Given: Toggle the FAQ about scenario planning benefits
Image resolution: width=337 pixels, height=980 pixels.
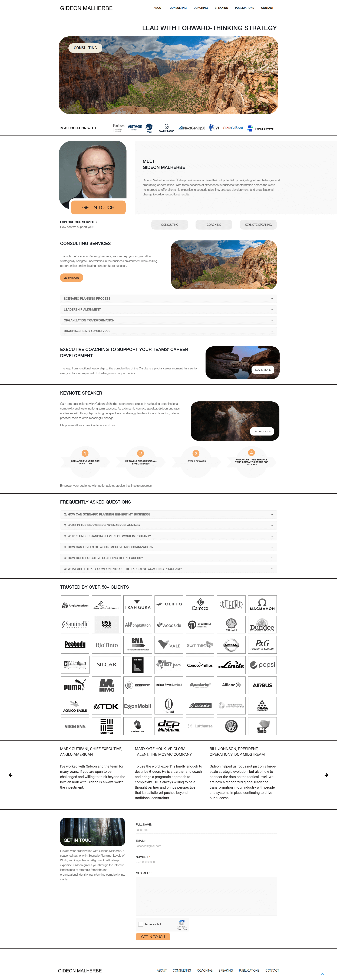Looking at the screenshot, I should pyautogui.click(x=168, y=514).
